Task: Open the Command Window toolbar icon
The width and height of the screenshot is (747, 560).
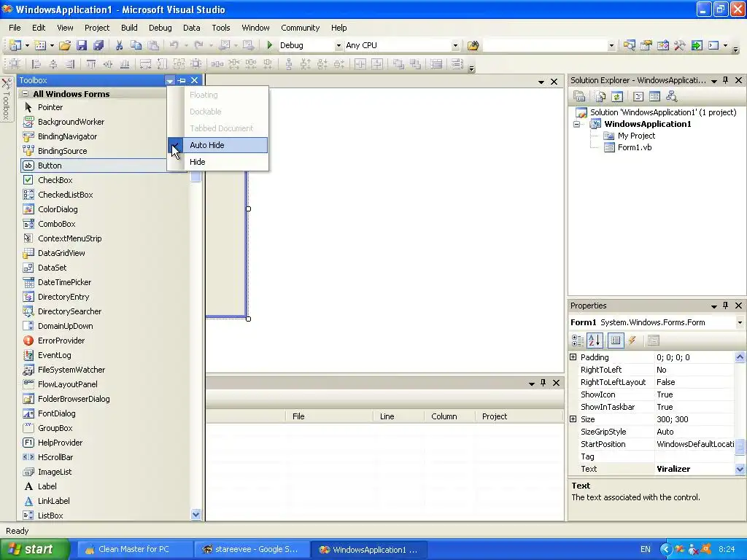Action: click(713, 45)
